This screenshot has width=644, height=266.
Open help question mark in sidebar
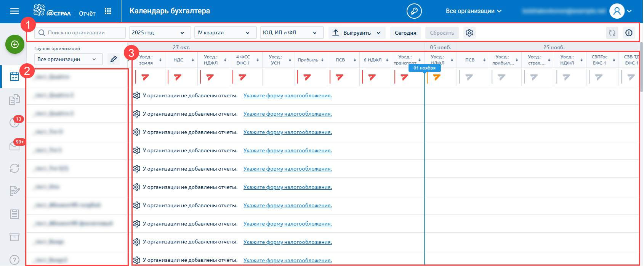coord(14,260)
